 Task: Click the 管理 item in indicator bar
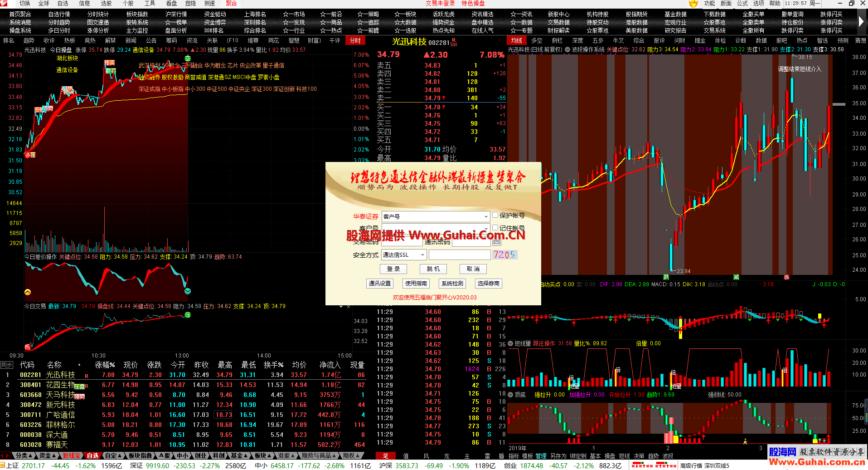pos(541,456)
